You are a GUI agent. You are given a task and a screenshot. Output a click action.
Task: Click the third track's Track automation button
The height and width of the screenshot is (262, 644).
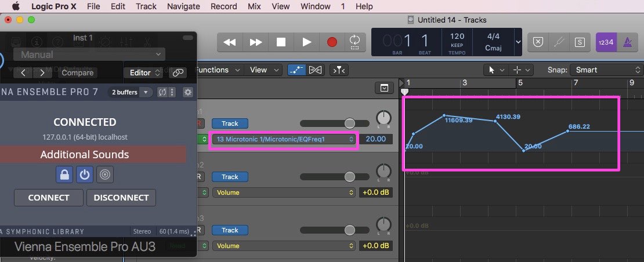pyautogui.click(x=230, y=230)
